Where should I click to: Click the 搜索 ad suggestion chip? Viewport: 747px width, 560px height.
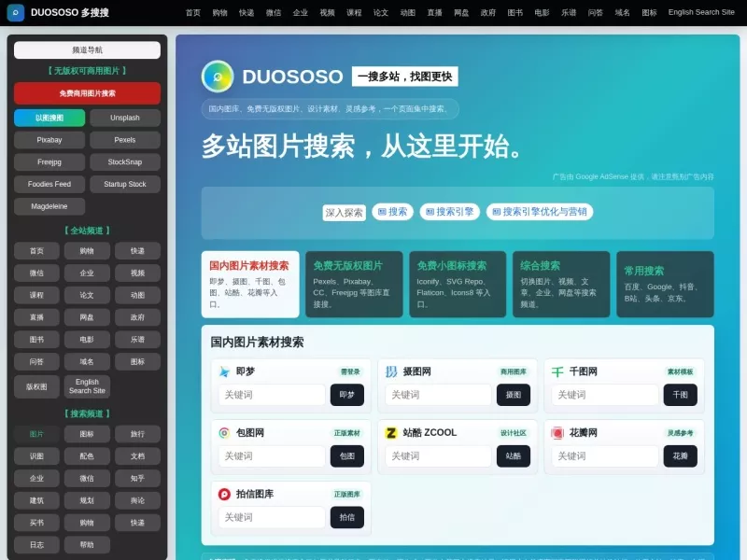392,212
